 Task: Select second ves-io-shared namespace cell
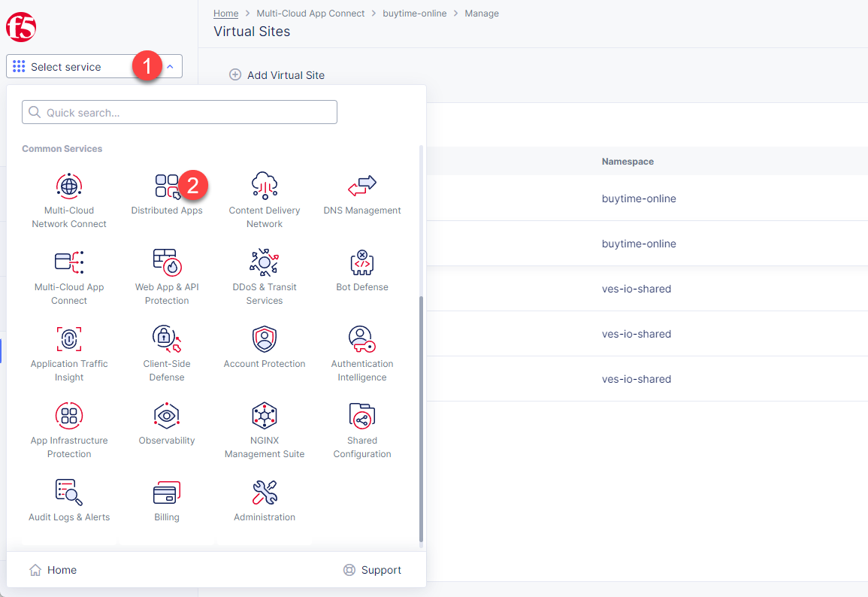(637, 334)
